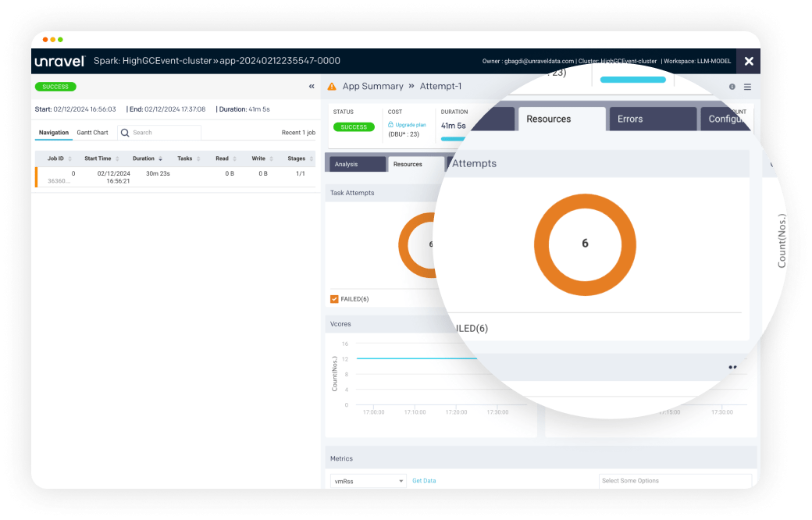Select the small Resources tab
Screen dimensions: 812x520
[415, 164]
